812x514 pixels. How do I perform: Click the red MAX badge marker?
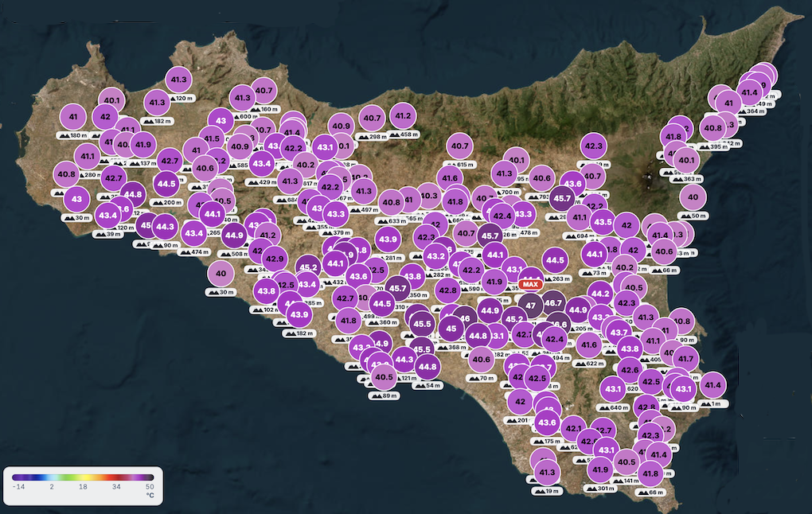coord(530,284)
